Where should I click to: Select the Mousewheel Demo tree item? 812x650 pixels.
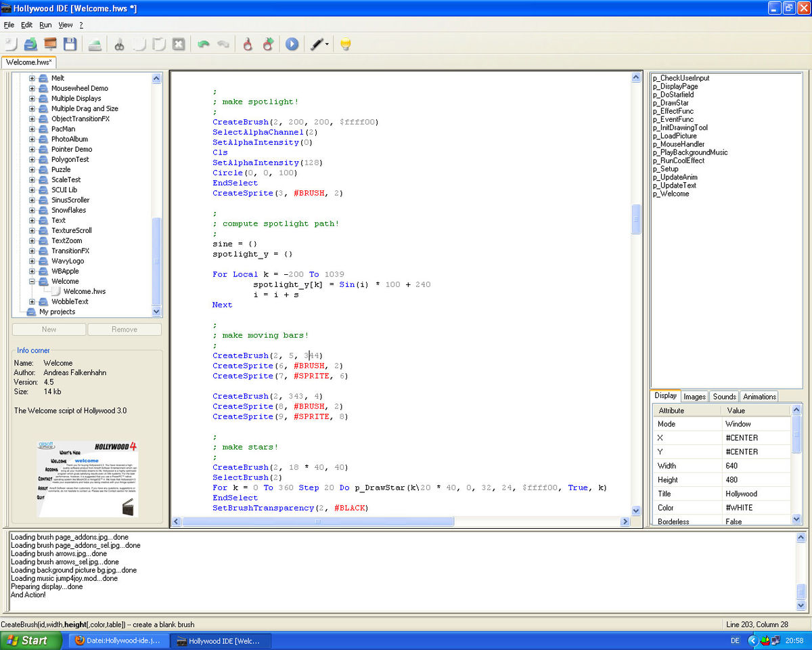point(80,88)
